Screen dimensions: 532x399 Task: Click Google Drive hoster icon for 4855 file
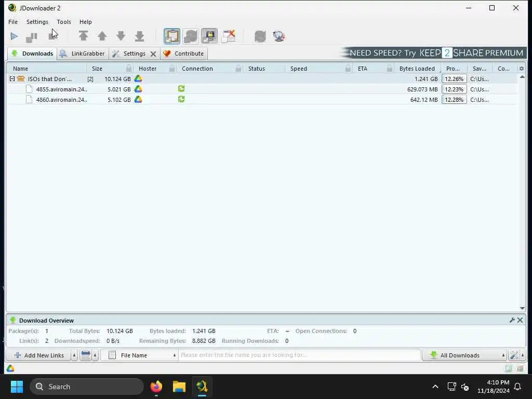(x=138, y=89)
